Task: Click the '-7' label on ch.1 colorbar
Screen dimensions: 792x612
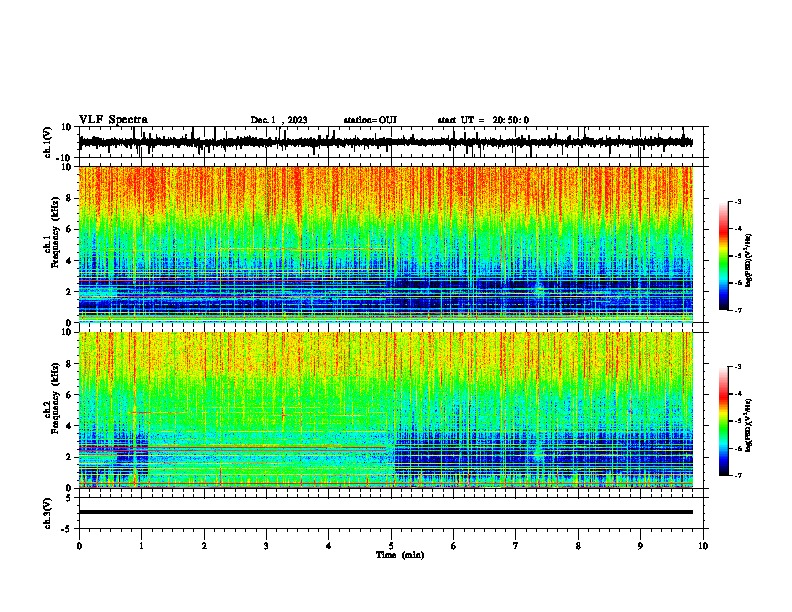Action: 738,310
